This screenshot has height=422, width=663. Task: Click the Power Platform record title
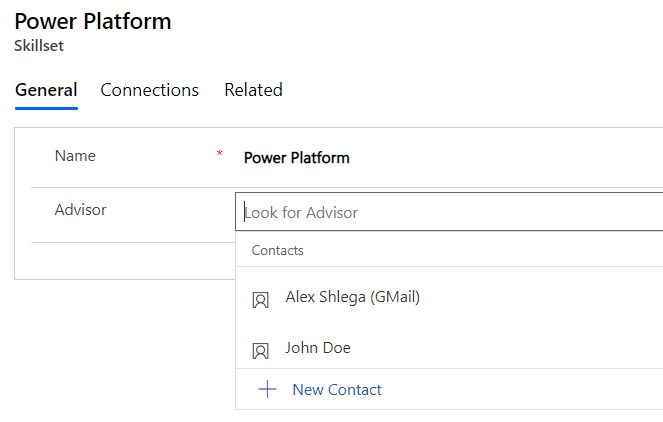pyautogui.click(x=93, y=21)
